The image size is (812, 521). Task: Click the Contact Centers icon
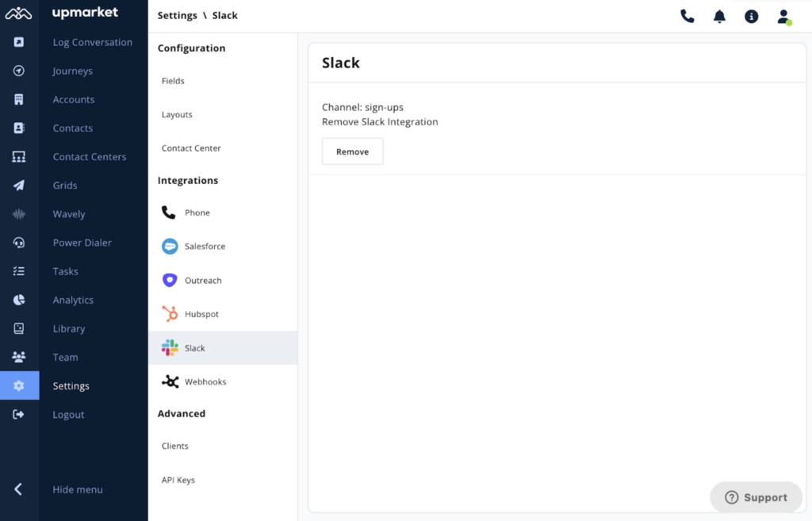tap(19, 156)
